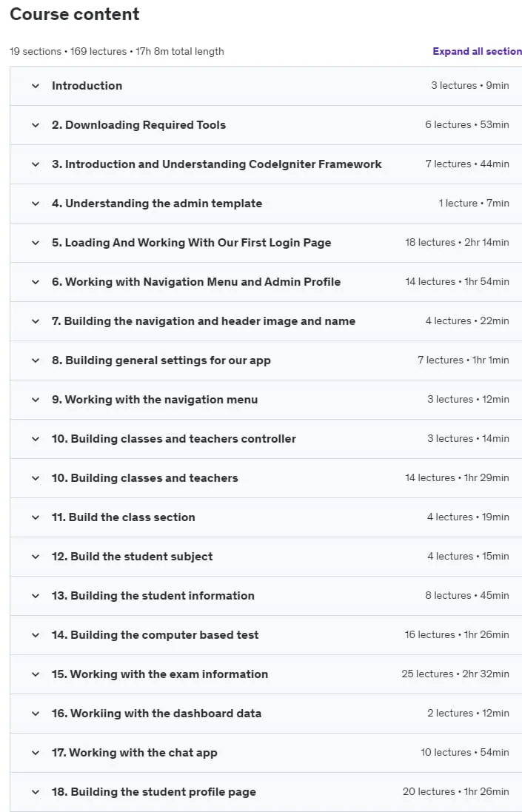Expand chevron for header image and name section
The image size is (522, 812).
pos(36,321)
